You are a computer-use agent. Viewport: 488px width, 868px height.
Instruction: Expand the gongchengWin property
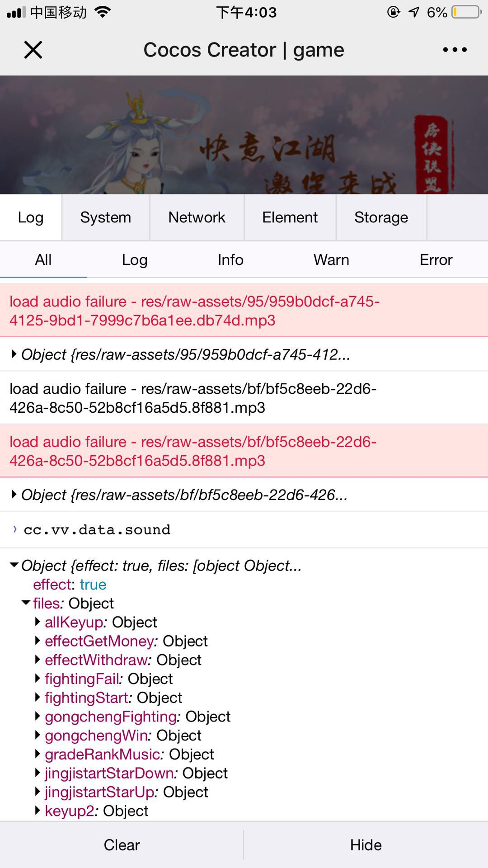(38, 736)
